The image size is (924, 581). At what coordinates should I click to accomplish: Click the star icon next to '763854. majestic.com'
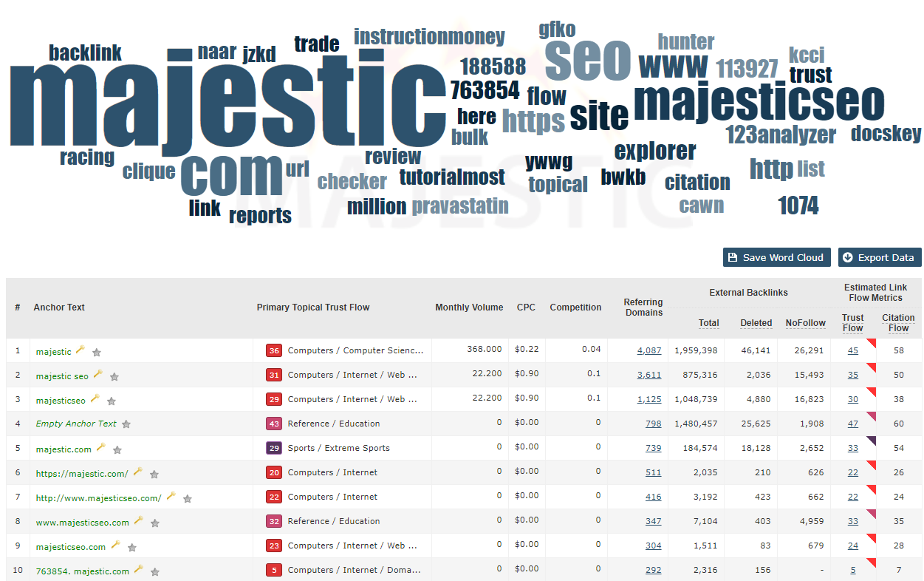pos(155,571)
